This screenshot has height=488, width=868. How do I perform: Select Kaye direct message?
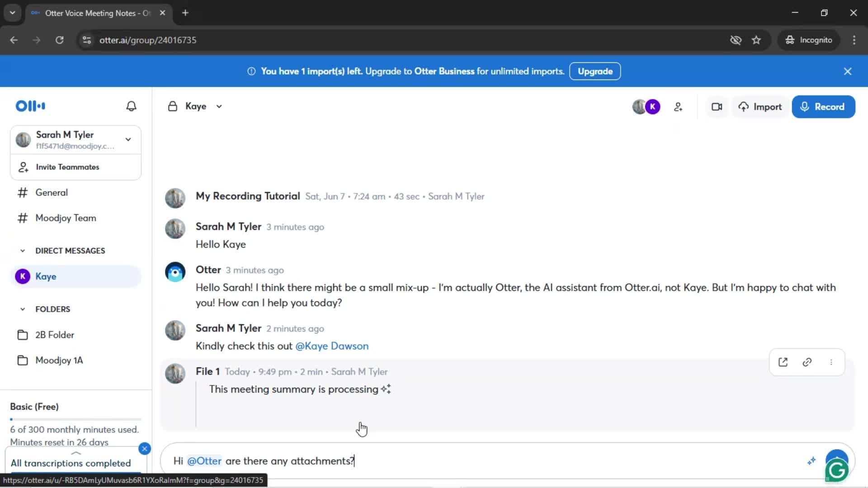coord(76,277)
